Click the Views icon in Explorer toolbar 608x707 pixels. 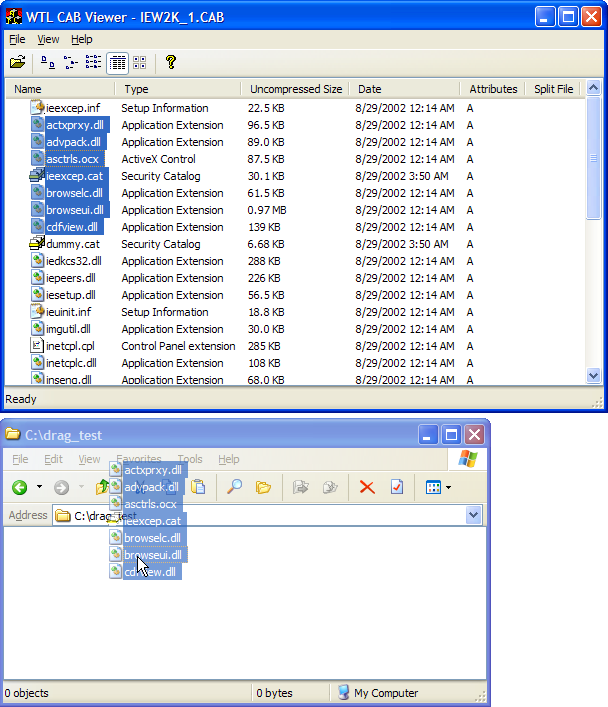[x=433, y=487]
